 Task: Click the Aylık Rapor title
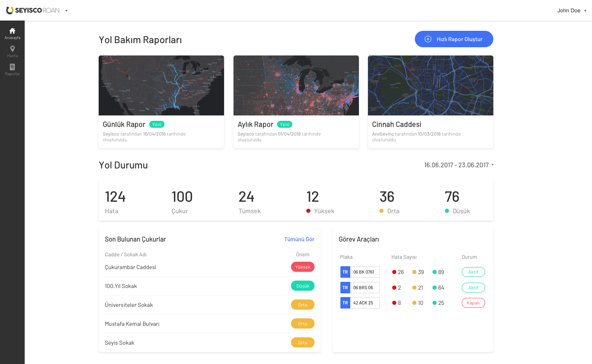coord(255,124)
